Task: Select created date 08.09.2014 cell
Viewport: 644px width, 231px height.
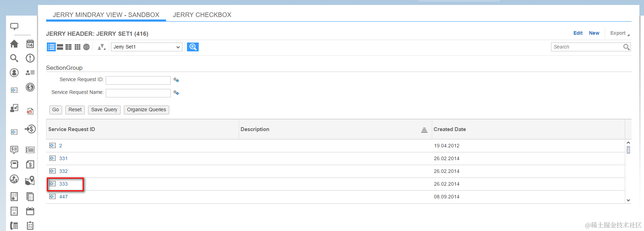Action: (447, 197)
